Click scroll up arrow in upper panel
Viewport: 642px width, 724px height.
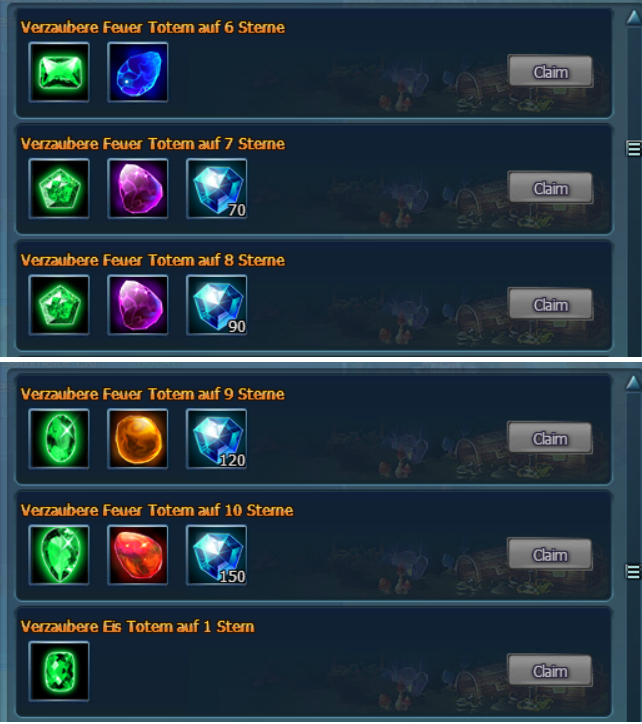(x=634, y=17)
